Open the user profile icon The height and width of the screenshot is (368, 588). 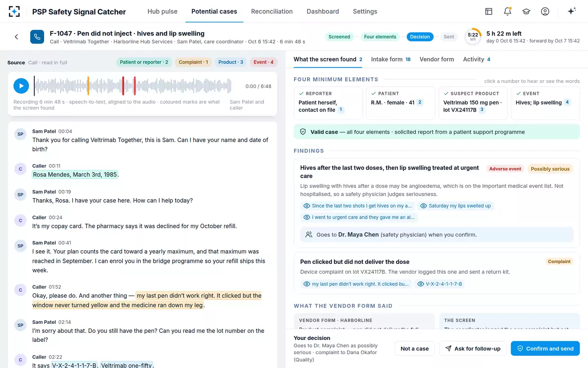click(x=545, y=11)
